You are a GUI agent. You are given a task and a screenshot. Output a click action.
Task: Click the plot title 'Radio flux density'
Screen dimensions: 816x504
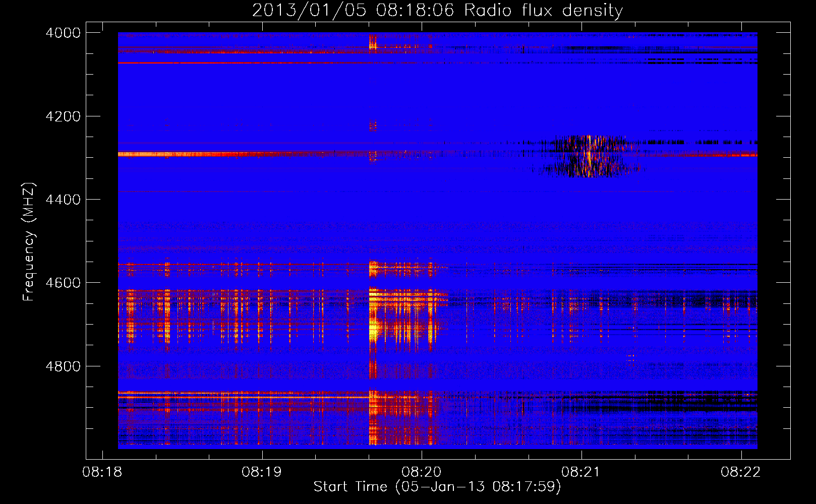tap(543, 11)
